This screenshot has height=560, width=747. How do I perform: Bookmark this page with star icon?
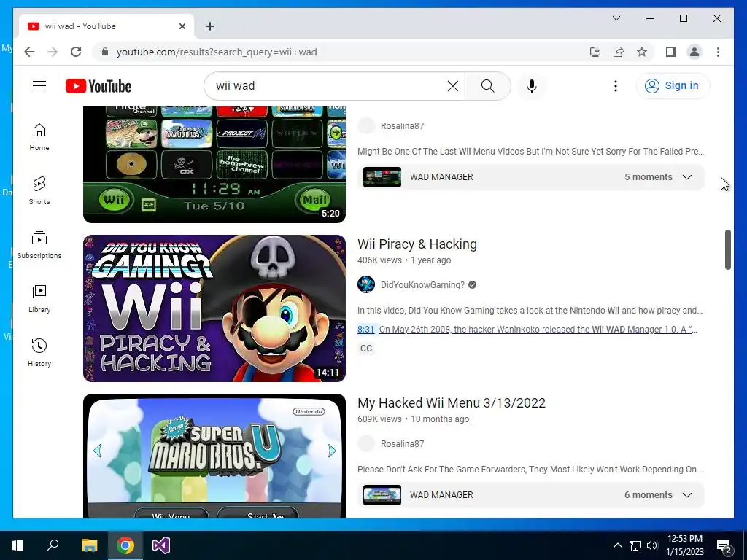[x=642, y=52]
